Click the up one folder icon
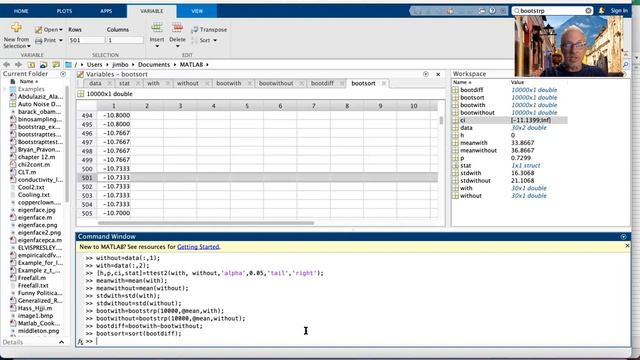This screenshot has width=640, height=360. pyautogui.click(x=31, y=64)
